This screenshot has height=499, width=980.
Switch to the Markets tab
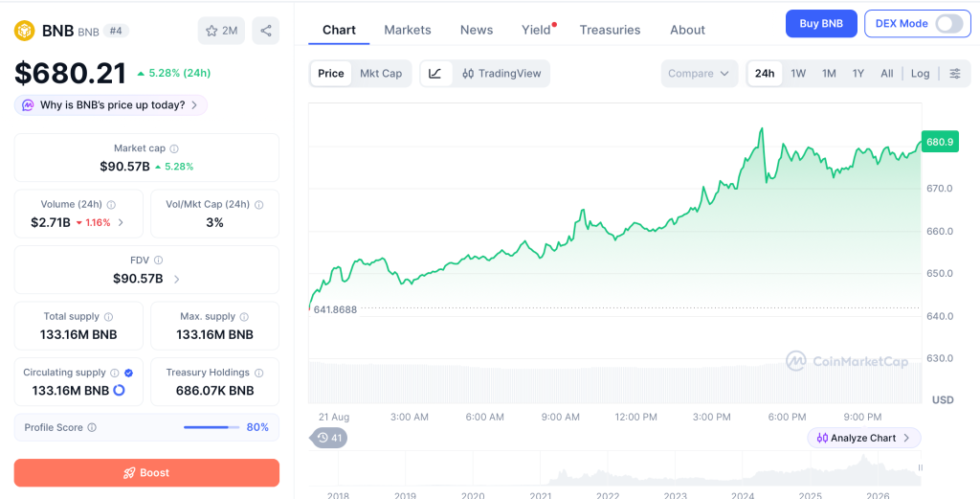(408, 30)
